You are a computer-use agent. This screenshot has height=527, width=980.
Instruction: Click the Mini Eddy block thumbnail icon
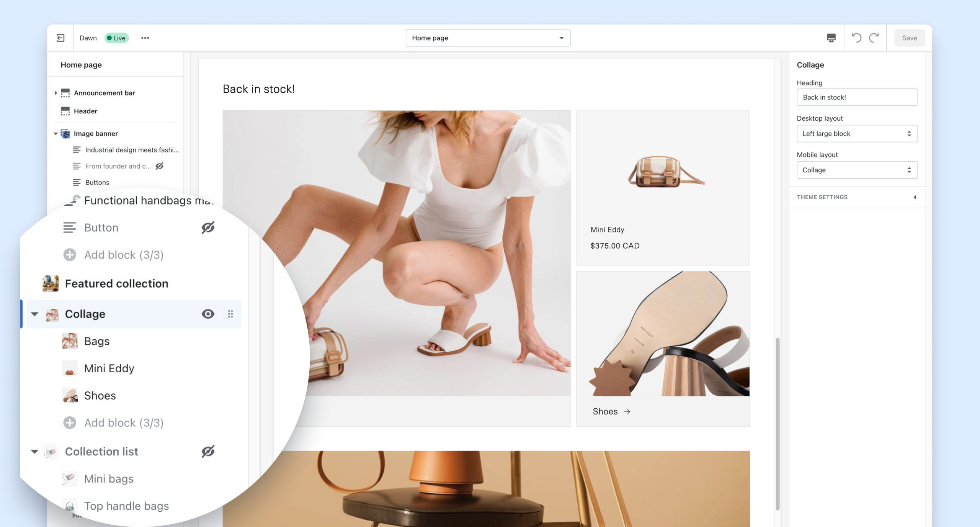pos(69,368)
